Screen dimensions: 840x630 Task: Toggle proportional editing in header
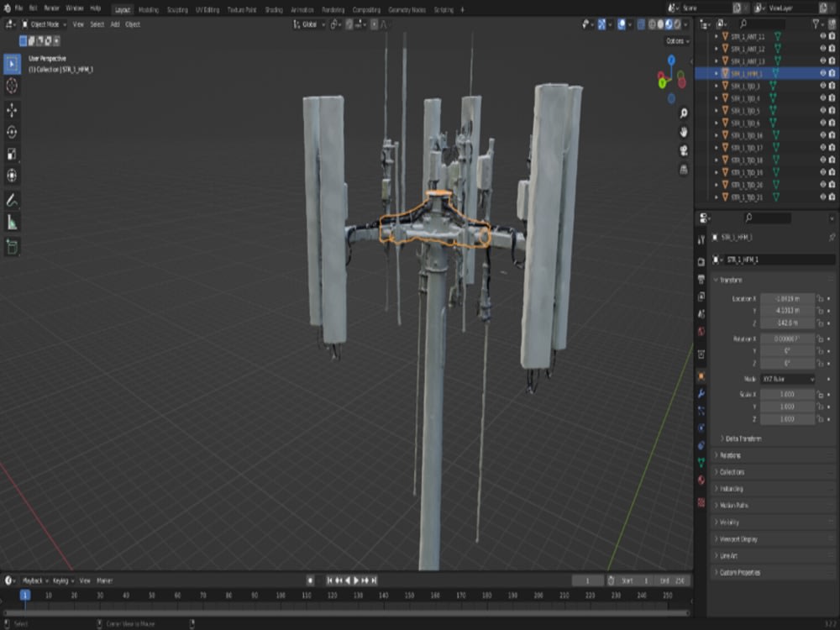pos(374,24)
